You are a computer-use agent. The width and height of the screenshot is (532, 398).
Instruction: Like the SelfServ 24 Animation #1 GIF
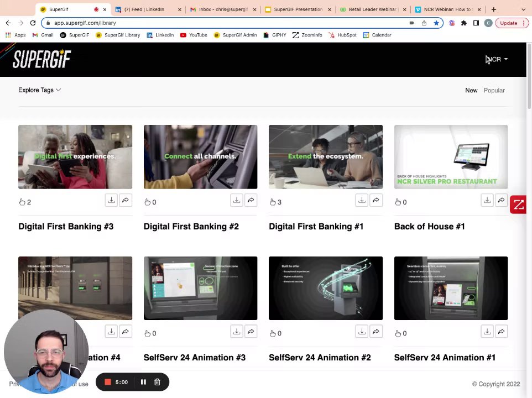(398, 333)
